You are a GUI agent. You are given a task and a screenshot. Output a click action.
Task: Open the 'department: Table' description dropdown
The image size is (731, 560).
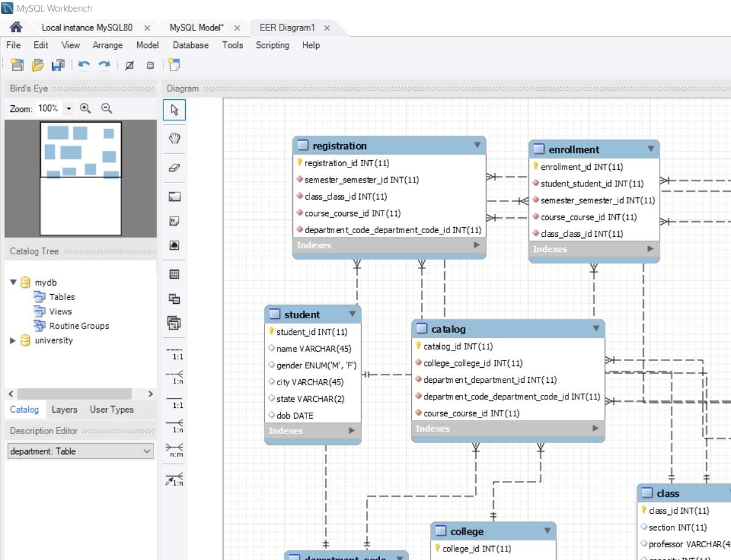click(x=80, y=451)
